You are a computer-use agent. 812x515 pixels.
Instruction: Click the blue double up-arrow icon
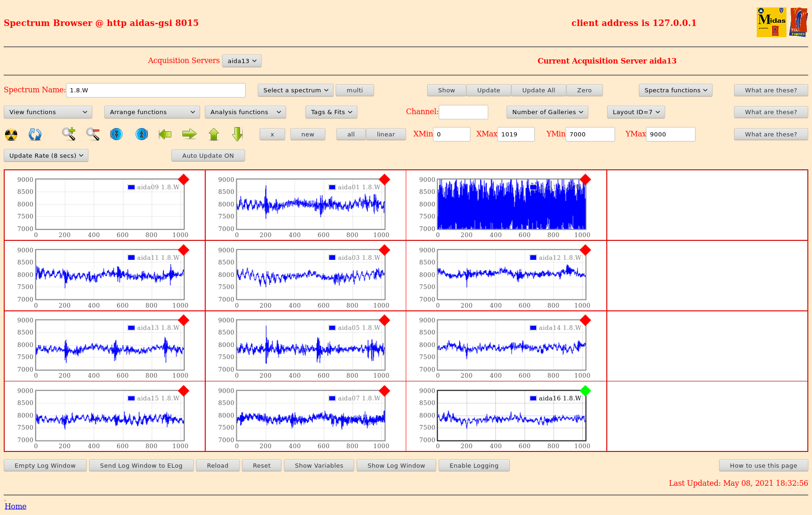click(142, 135)
